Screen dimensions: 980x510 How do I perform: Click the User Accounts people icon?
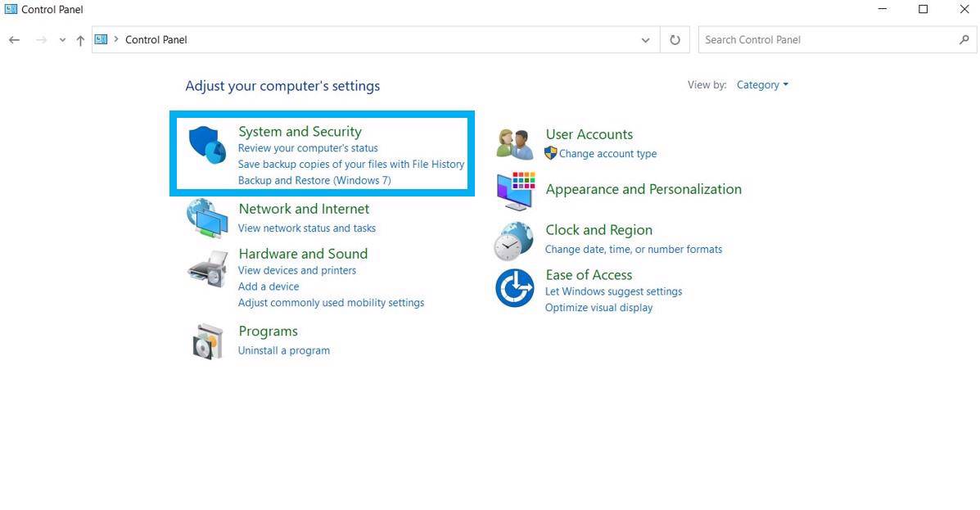click(515, 143)
